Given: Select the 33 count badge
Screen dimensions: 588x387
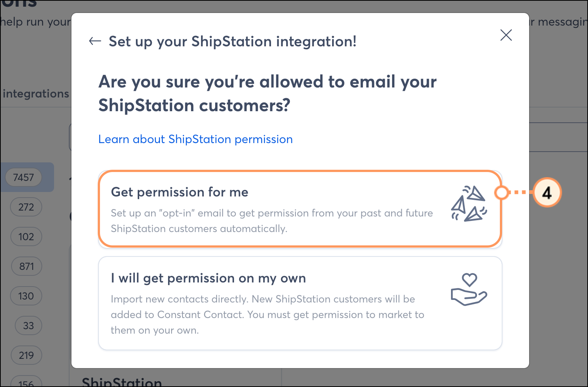Looking at the screenshot, I should pos(29,325).
